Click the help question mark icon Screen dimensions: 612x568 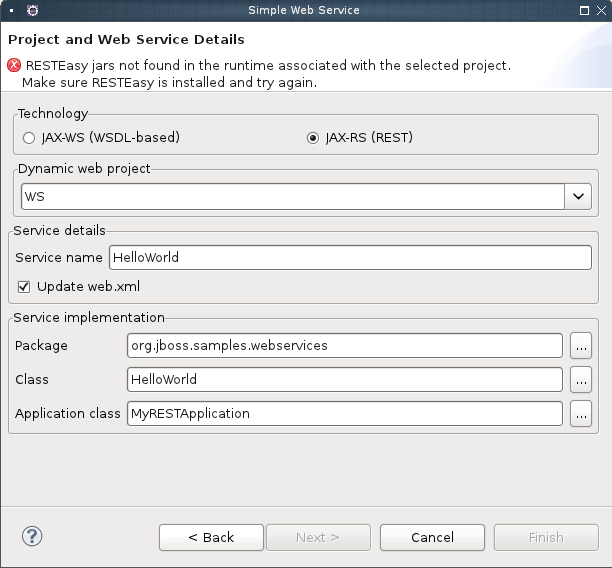tap(32, 536)
